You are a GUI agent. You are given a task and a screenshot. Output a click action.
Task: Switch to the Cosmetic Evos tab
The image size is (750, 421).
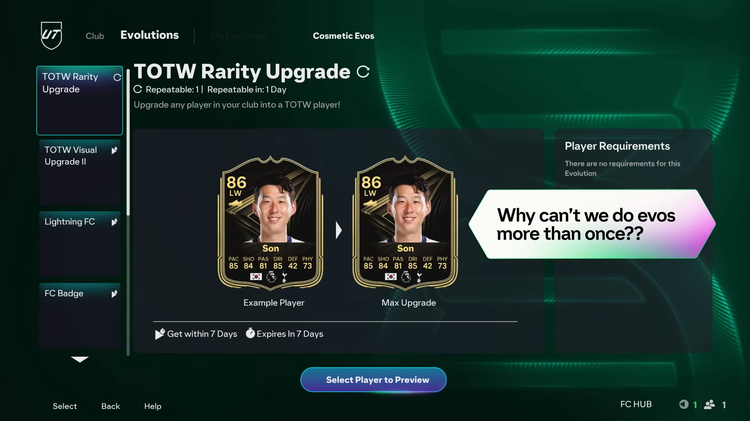pyautogui.click(x=343, y=36)
